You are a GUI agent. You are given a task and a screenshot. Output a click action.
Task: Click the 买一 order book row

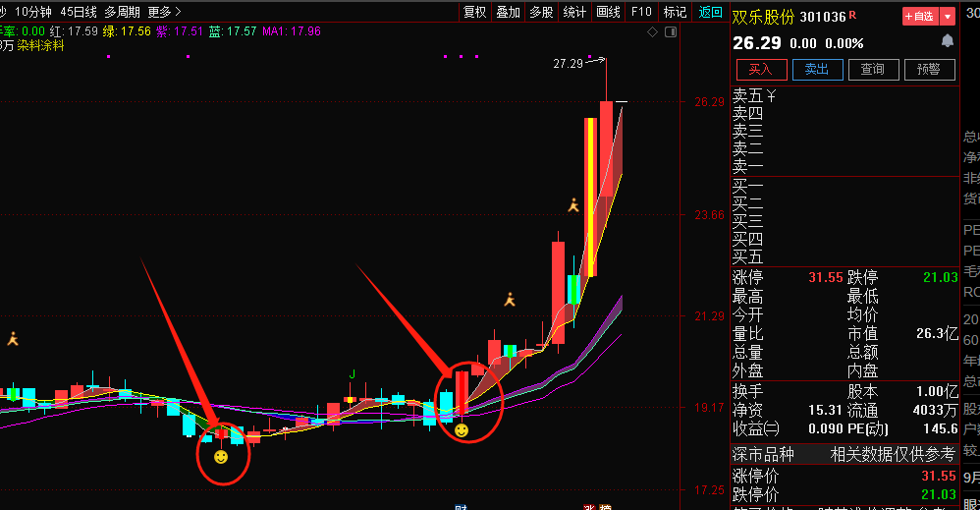tap(845, 187)
